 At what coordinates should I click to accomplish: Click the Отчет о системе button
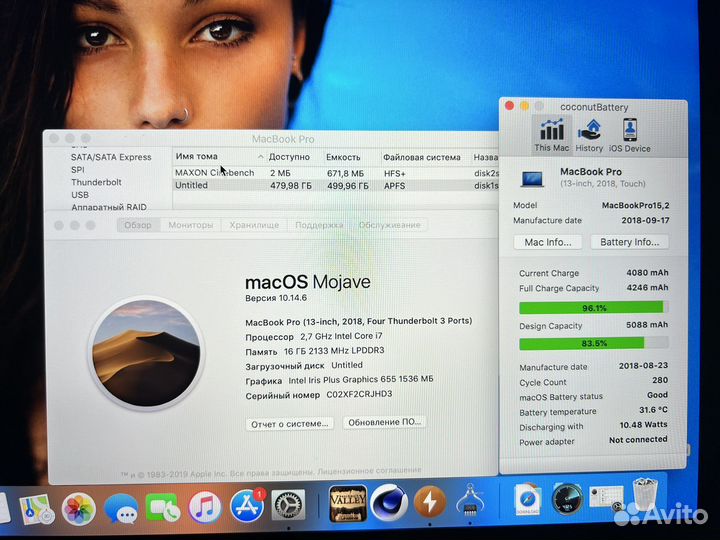[289, 424]
